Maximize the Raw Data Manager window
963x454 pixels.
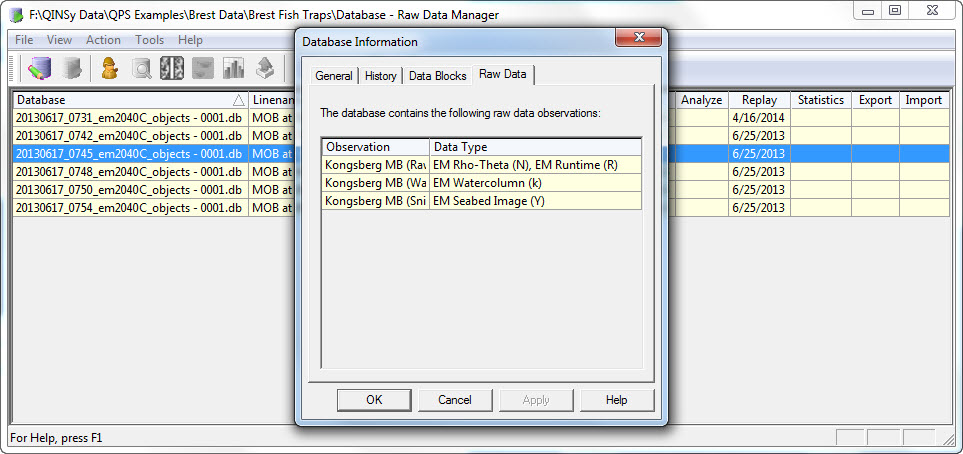click(895, 11)
